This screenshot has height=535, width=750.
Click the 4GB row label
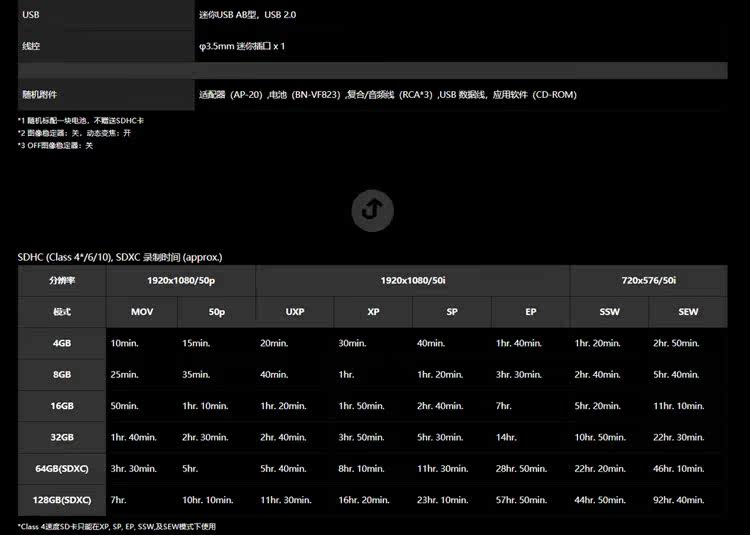pos(62,343)
